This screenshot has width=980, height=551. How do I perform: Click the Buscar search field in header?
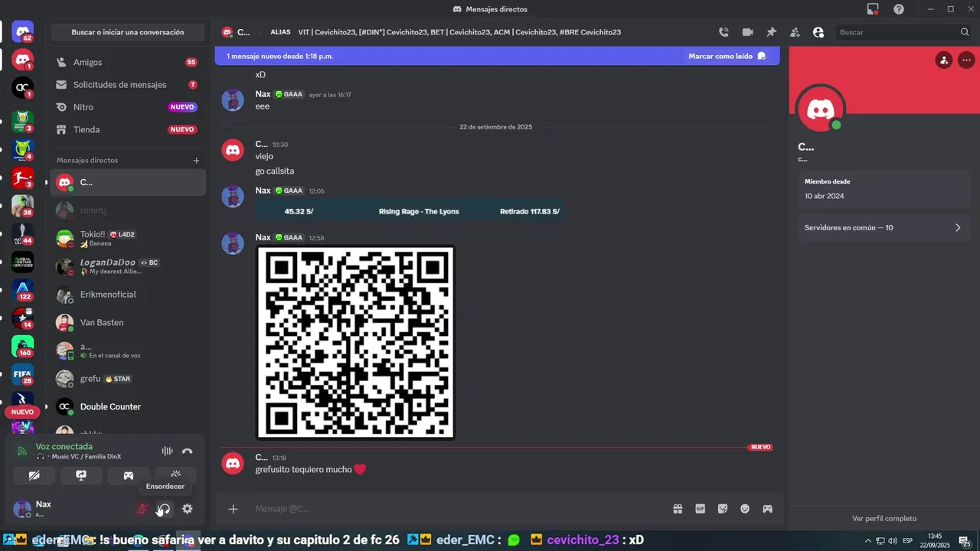903,32
